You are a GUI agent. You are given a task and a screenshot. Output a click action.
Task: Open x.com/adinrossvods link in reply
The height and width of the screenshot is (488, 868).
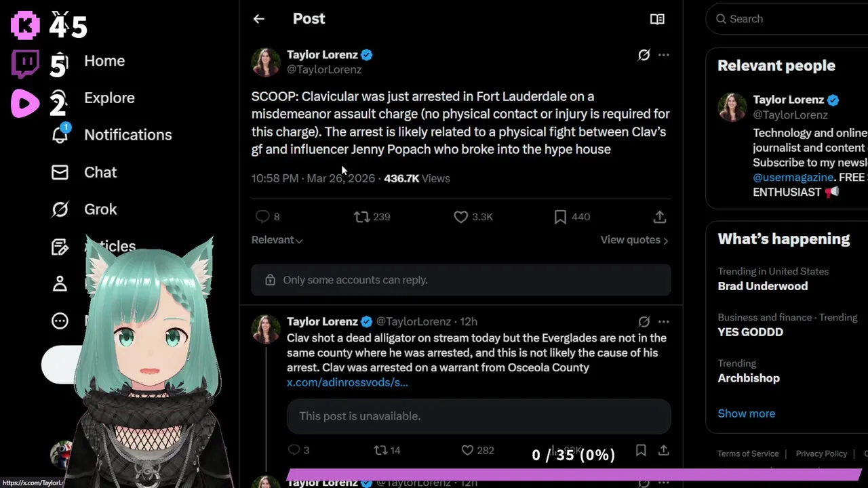[347, 382]
